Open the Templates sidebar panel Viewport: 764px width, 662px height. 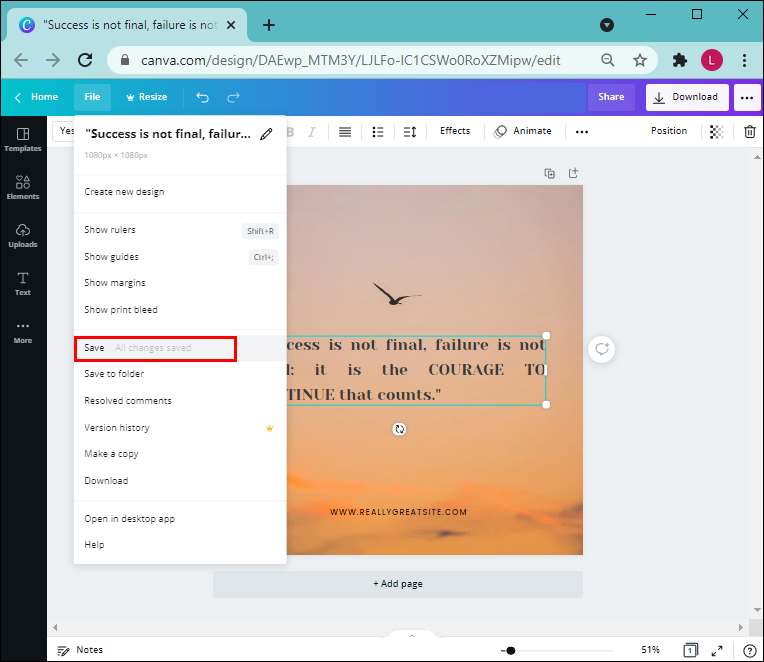(x=23, y=140)
